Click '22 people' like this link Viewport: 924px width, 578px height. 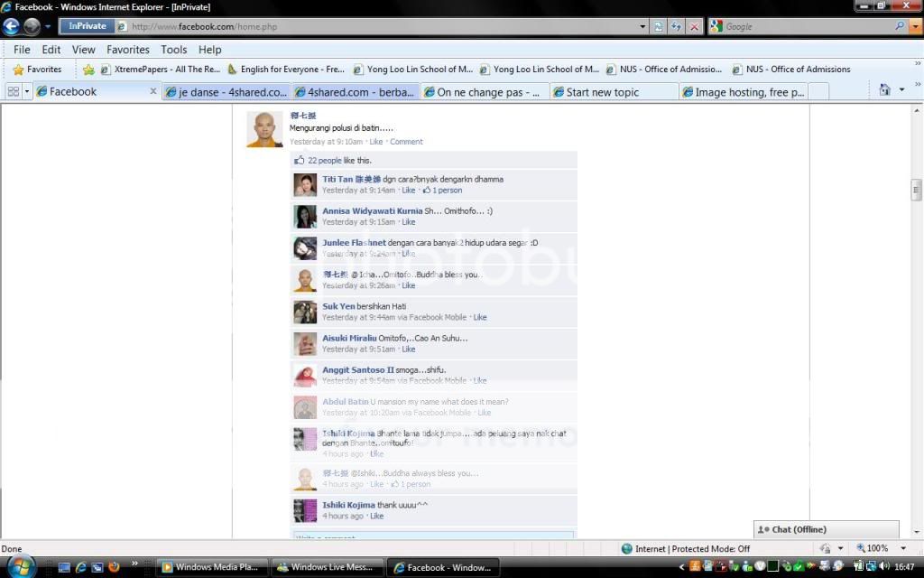click(324, 161)
